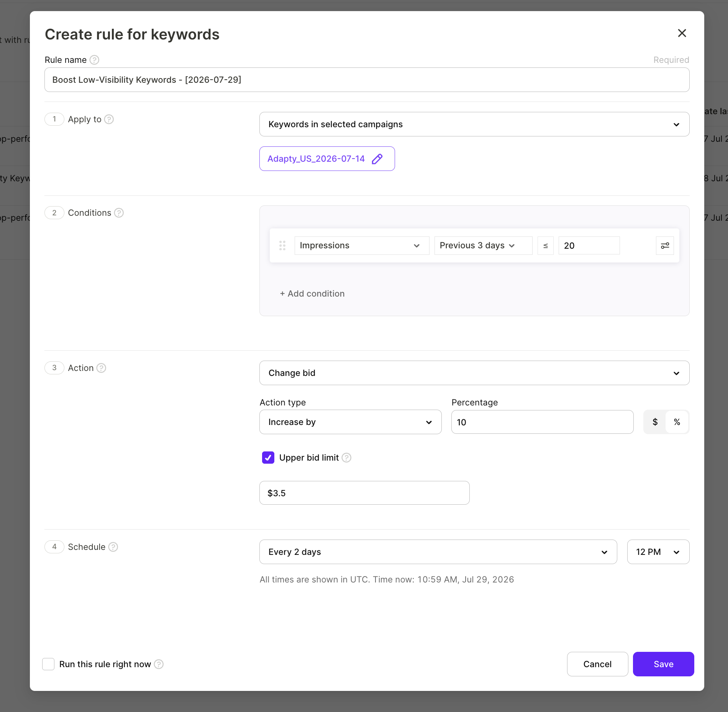Enable Run this rule right now checkbox
Viewport: 728px width, 712px height.
pyautogui.click(x=48, y=664)
